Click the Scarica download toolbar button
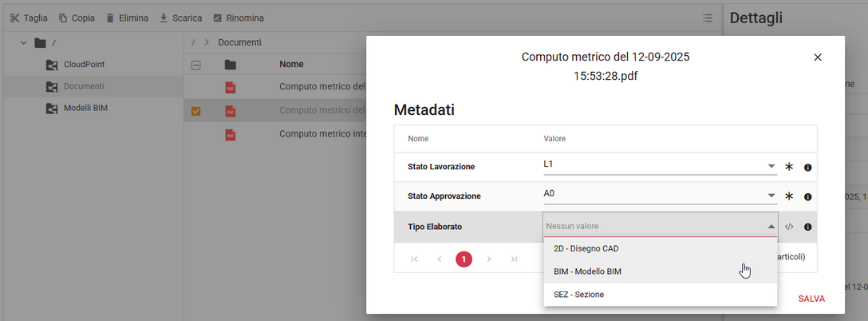The image size is (868, 321). [x=180, y=18]
